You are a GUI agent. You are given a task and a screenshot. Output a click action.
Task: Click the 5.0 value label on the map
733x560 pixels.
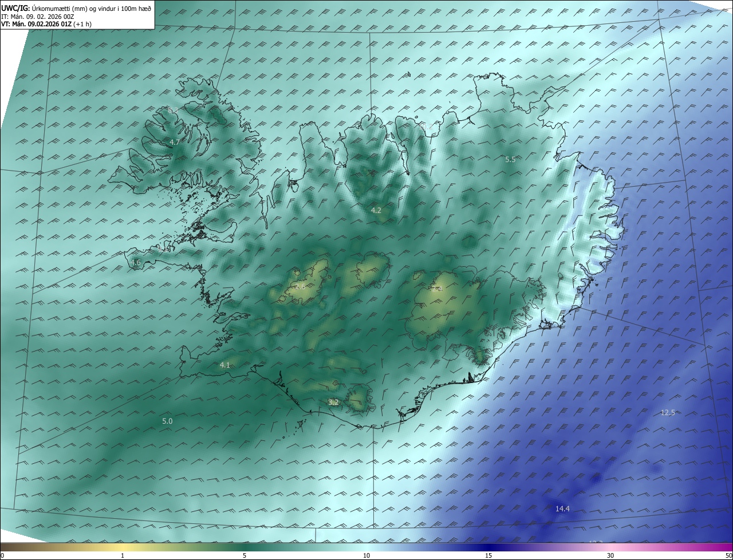[x=167, y=421]
